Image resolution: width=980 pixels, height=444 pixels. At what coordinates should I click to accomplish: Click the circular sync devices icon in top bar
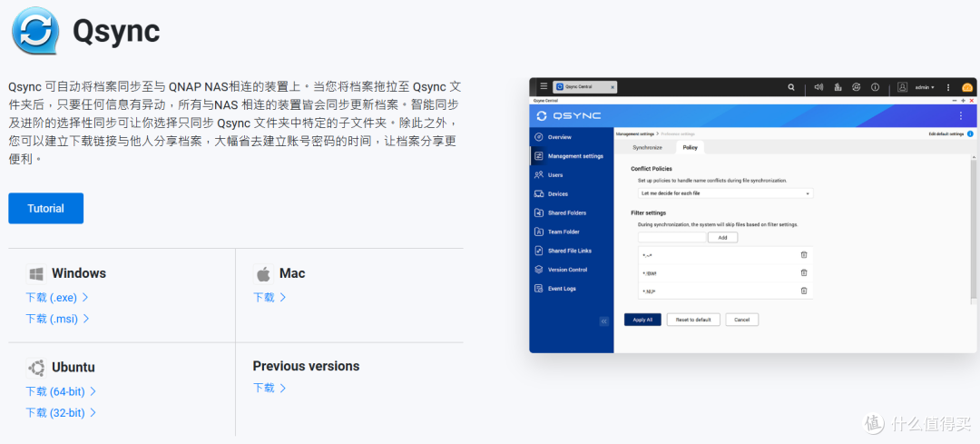coord(857,87)
